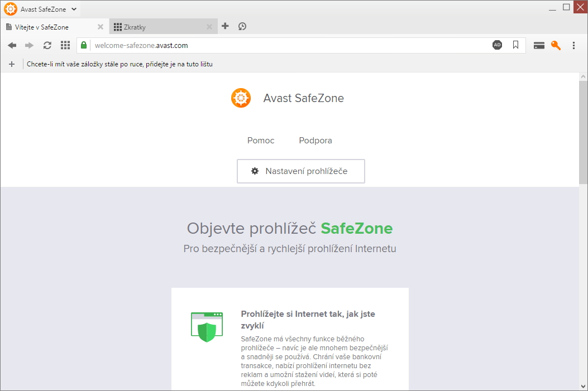Open the orange Passwords key icon

[x=556, y=45]
